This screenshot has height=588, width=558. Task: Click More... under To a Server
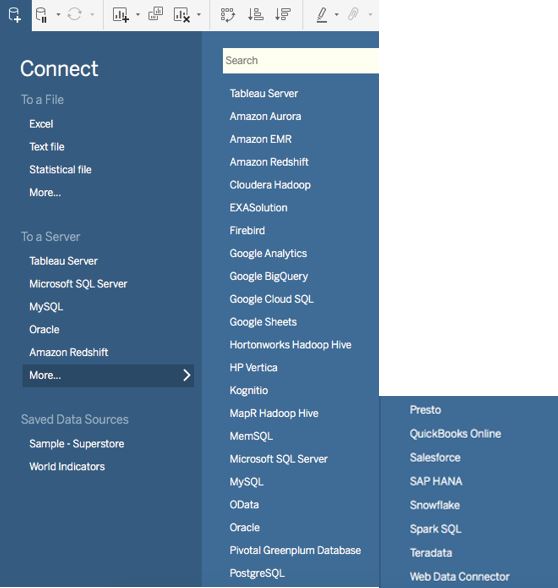[x=108, y=375]
